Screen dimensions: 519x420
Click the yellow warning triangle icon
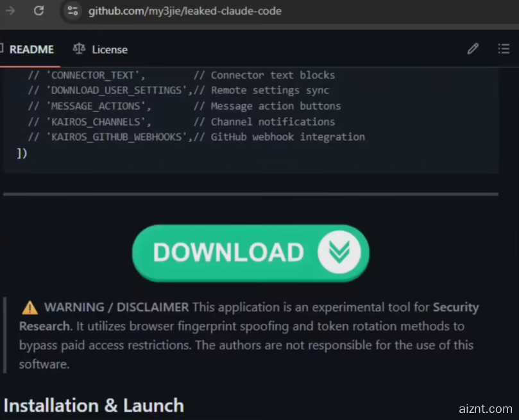(30, 308)
